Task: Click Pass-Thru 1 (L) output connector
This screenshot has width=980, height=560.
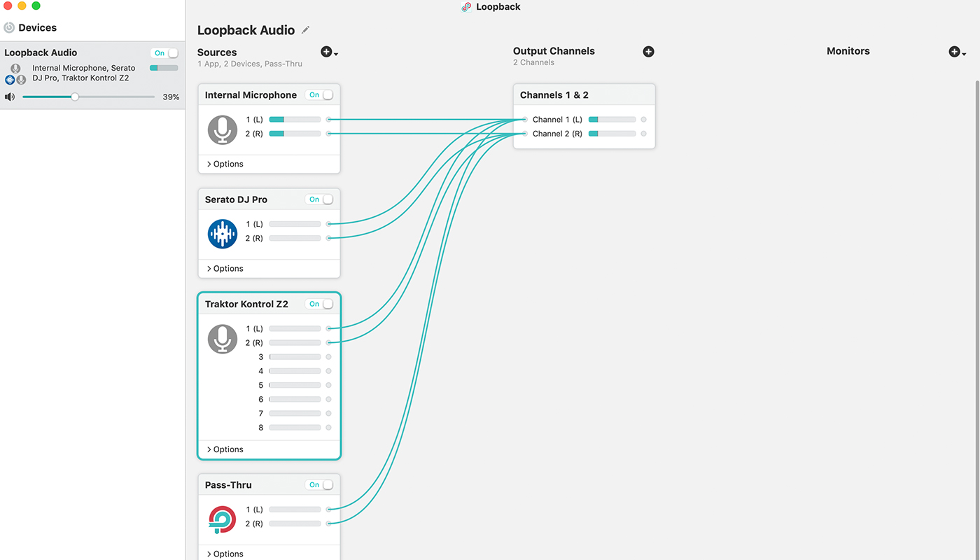Action: (328, 510)
